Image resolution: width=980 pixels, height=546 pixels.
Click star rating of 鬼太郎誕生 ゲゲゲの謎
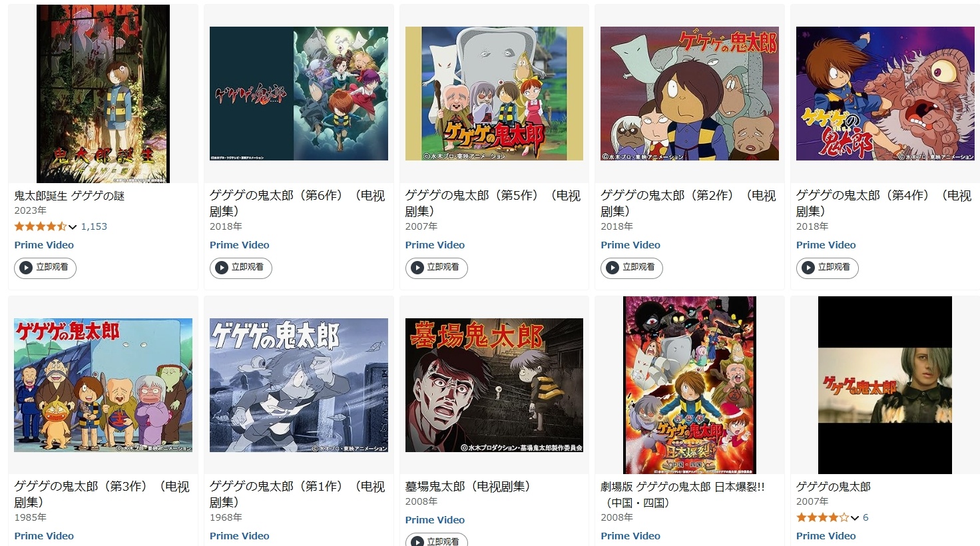coord(40,226)
